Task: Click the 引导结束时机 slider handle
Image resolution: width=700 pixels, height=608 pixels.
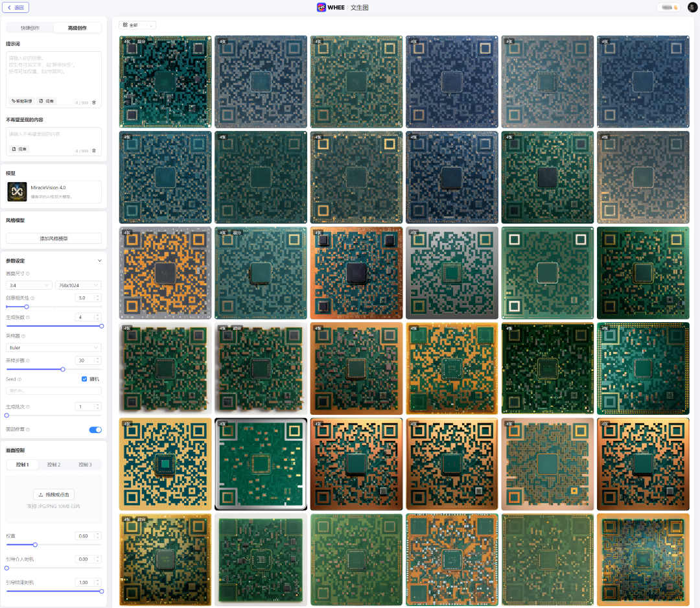Action: coord(101,592)
